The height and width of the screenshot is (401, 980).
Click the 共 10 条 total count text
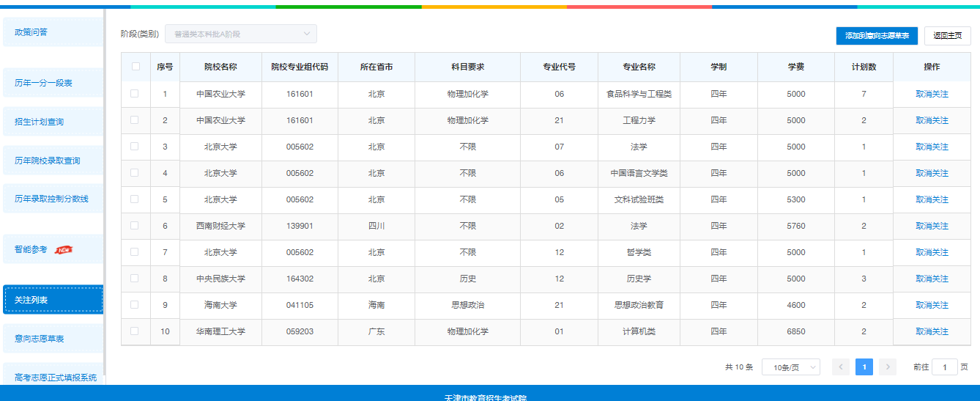[739, 367]
